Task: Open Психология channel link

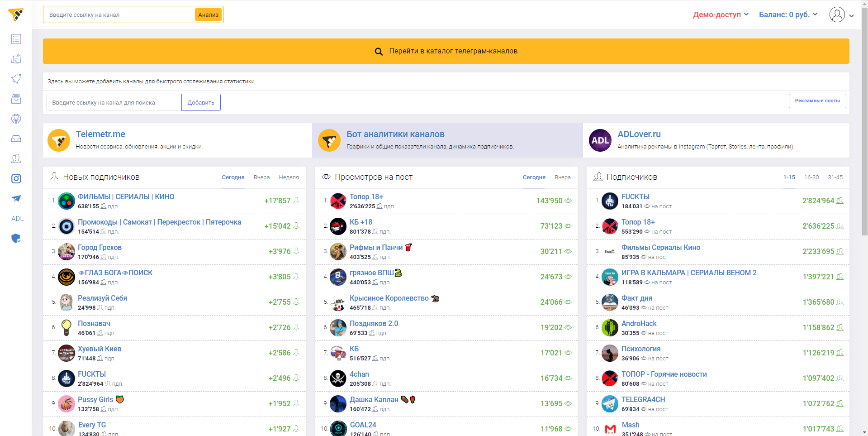Action: (640, 349)
